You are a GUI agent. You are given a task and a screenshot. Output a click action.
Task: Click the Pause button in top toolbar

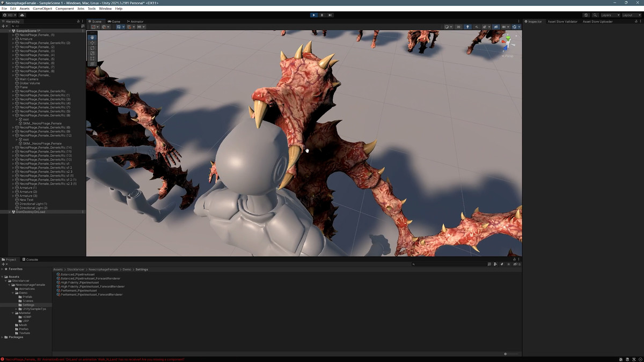[322, 15]
